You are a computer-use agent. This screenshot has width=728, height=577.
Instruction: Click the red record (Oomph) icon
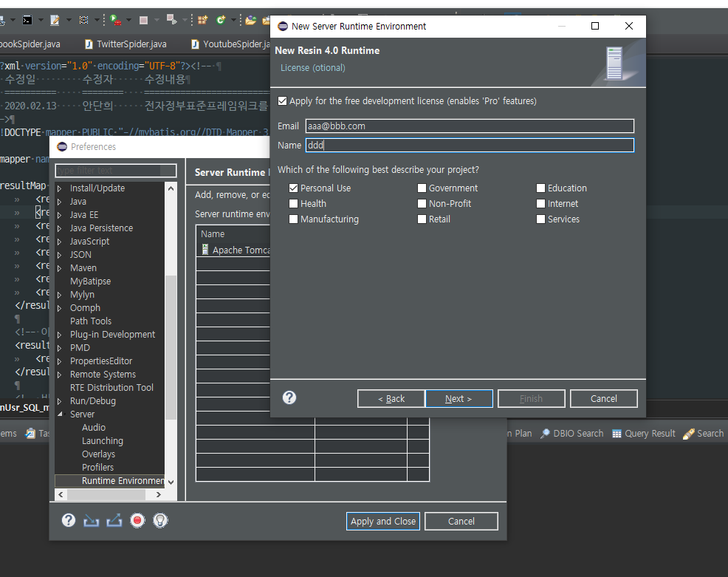click(x=137, y=521)
